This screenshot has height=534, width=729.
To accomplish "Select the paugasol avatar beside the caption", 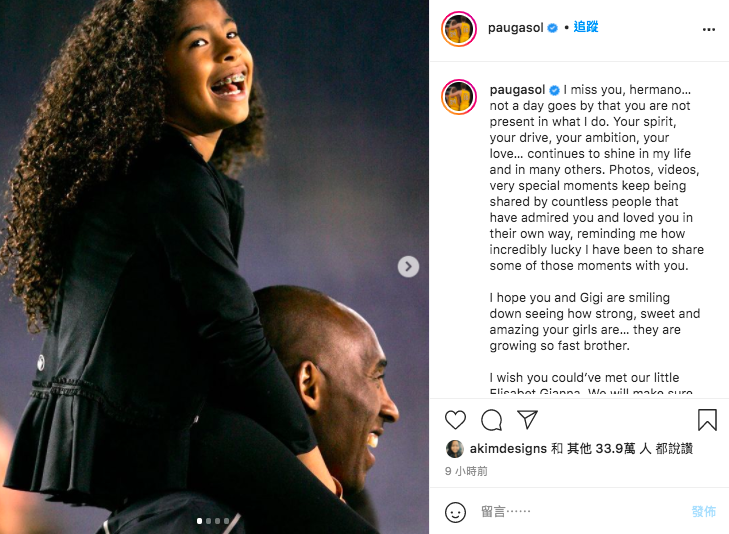I will click(x=459, y=97).
